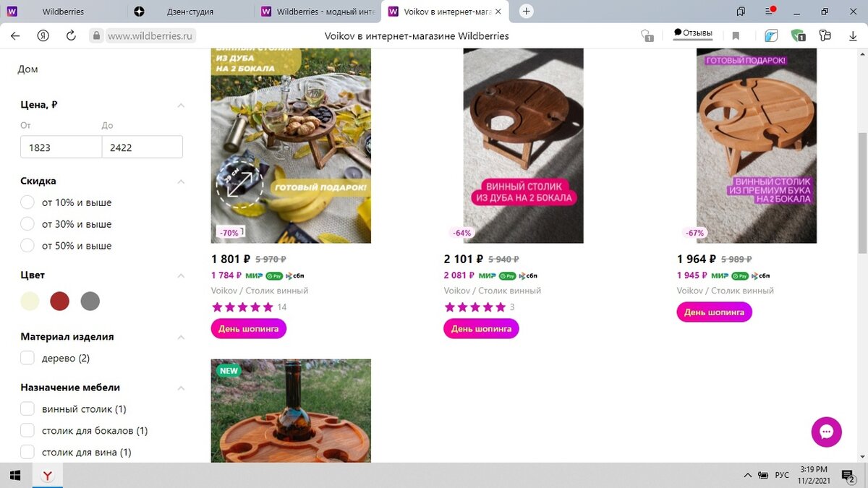Open the green shield ad-blocker extension
Screen dimensions: 868x488
(798, 35)
